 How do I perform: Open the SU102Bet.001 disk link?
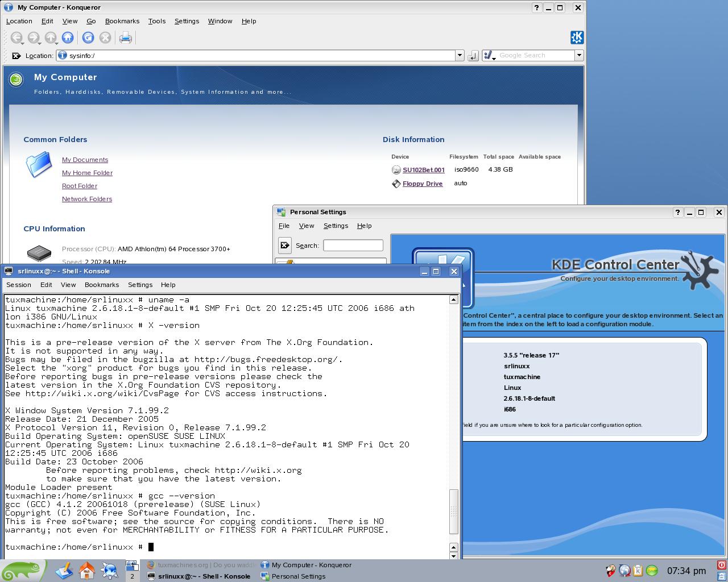(x=424, y=170)
